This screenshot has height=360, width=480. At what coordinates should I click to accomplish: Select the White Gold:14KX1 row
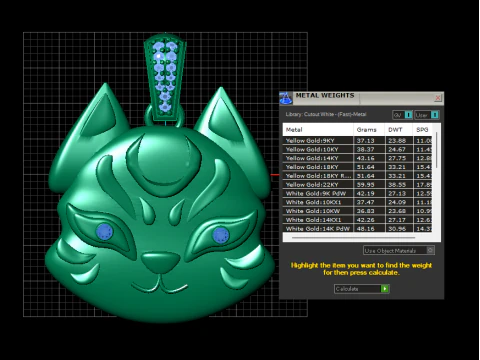pyautogui.click(x=357, y=220)
